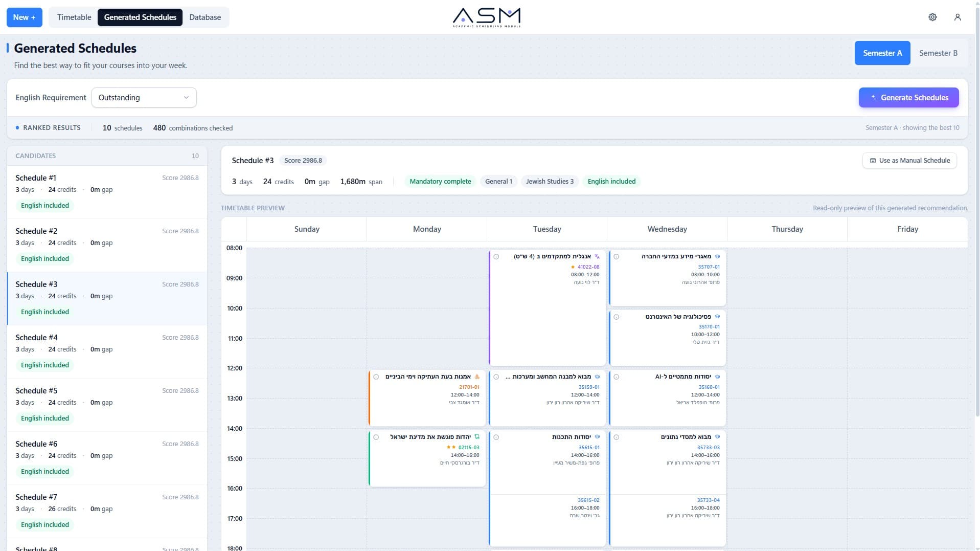Image resolution: width=980 pixels, height=551 pixels.
Task: Select Schedule #5 from candidates list
Action: (107, 405)
